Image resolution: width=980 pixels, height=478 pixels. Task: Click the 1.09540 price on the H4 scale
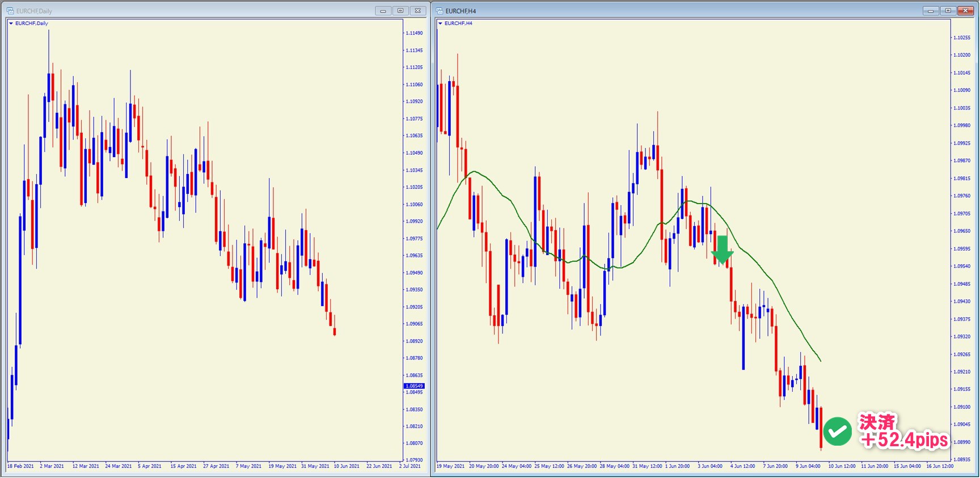pyautogui.click(x=962, y=266)
